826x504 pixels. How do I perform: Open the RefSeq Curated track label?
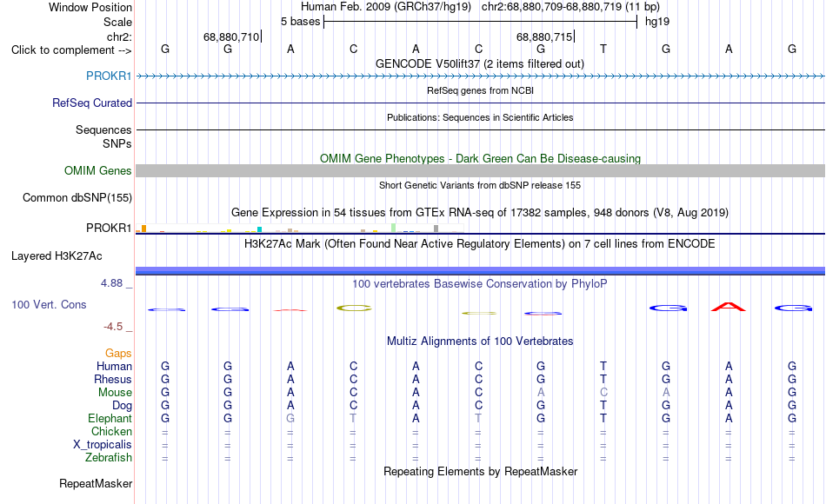[x=92, y=103]
